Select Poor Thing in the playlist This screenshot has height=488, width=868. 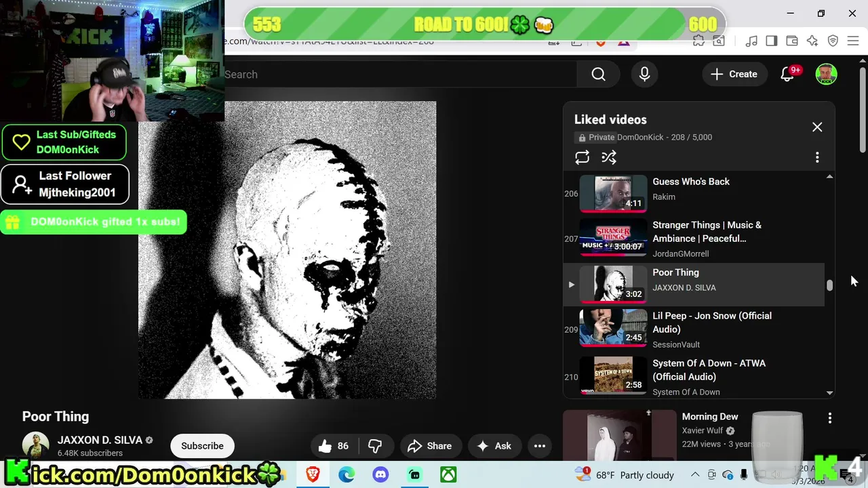[694, 285]
